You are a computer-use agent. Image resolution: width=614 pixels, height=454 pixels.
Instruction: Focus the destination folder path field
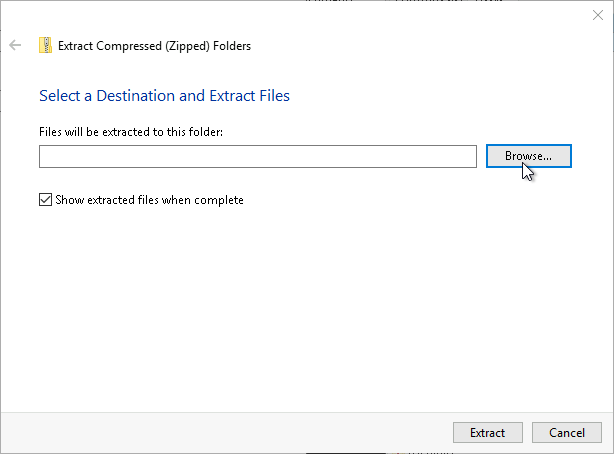point(258,157)
